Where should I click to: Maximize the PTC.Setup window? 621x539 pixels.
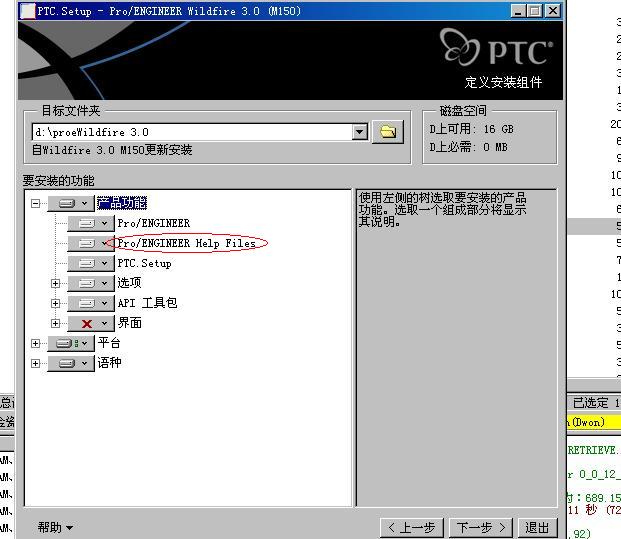click(x=535, y=11)
